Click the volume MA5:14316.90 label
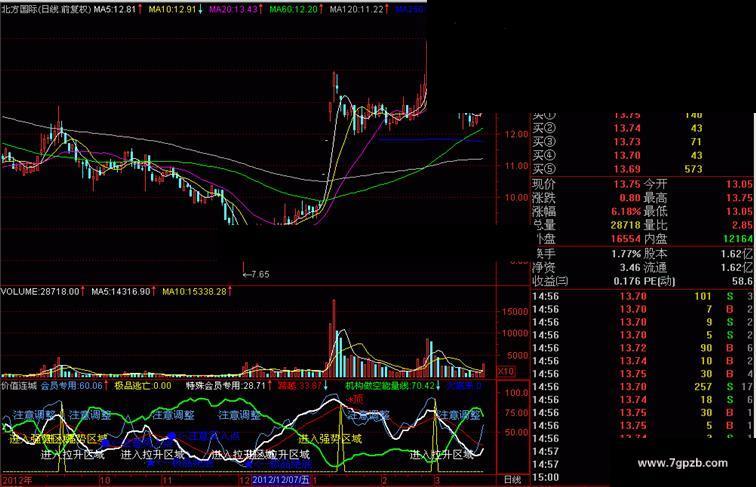Screen dimensions: 756x487 pyautogui.click(x=121, y=292)
